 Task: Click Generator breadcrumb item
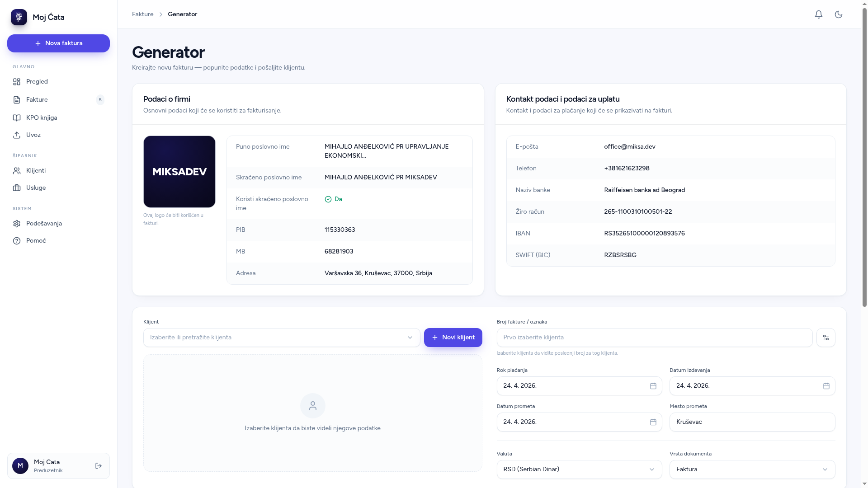coord(183,14)
